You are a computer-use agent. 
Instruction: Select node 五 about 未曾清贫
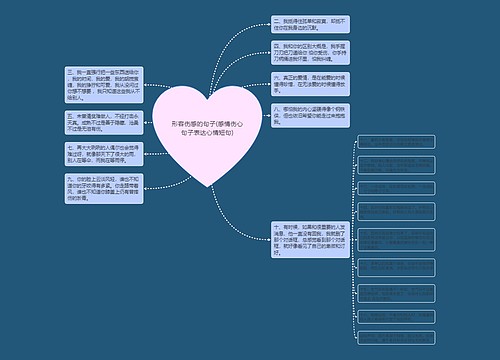click(x=104, y=123)
